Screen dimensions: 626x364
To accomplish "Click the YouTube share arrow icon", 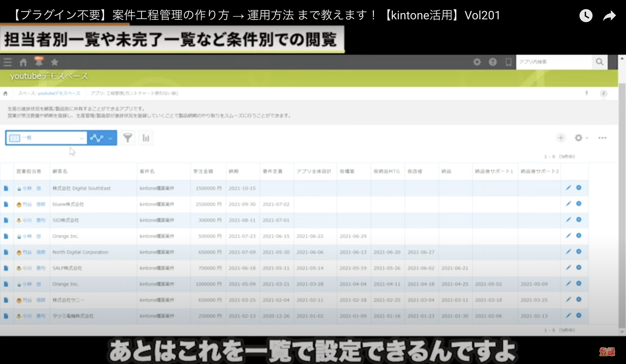I will pos(610,16).
